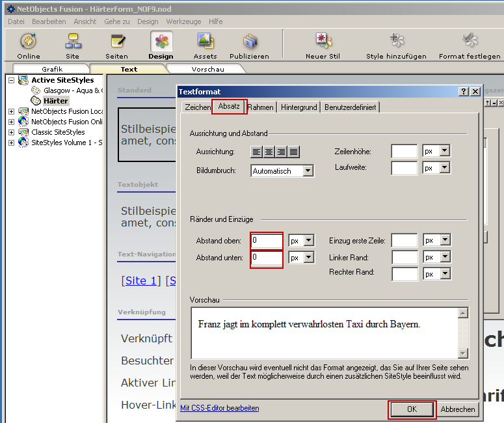Open the Abstand unten unit dropdown
Viewport: 504px width, 423px height.
[x=308, y=257]
